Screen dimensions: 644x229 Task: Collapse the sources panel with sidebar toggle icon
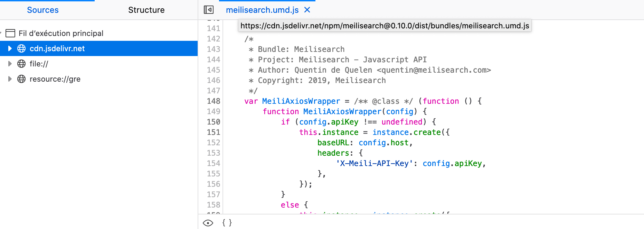(209, 10)
